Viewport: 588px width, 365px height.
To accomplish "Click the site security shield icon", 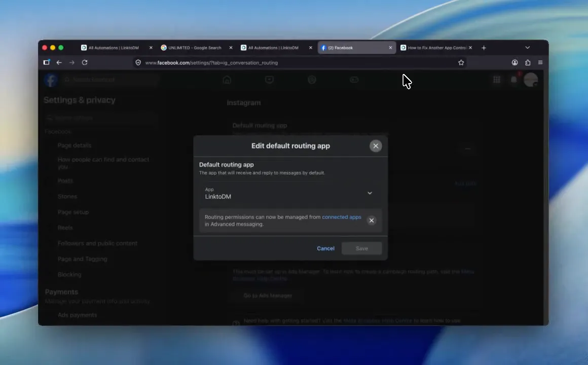I will click(x=138, y=63).
